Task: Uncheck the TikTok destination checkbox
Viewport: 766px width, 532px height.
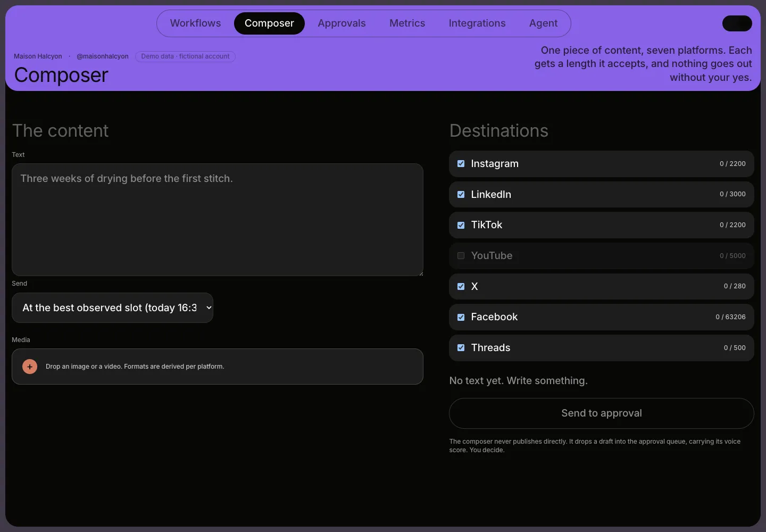Action: click(x=461, y=225)
